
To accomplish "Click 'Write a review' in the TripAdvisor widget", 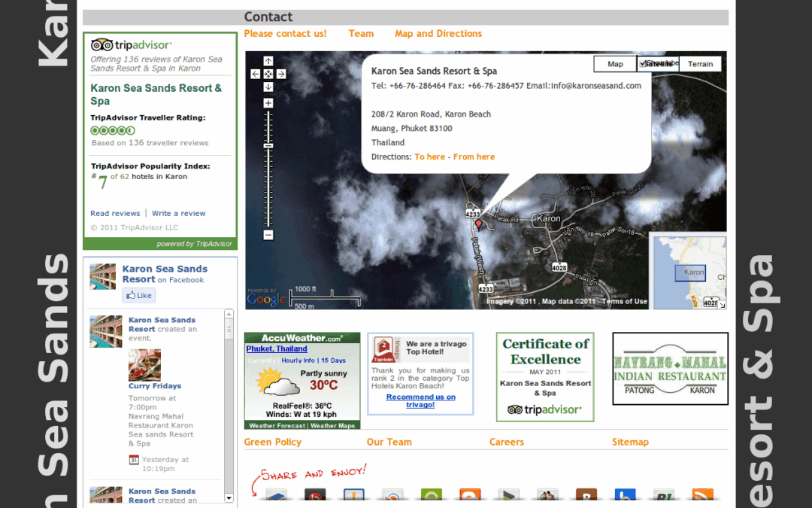I will (179, 213).
